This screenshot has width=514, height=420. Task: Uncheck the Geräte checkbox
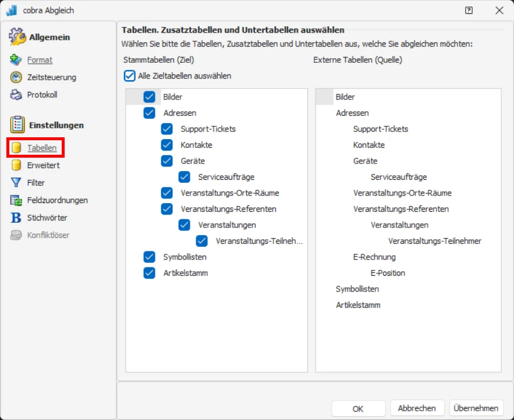[x=166, y=161]
